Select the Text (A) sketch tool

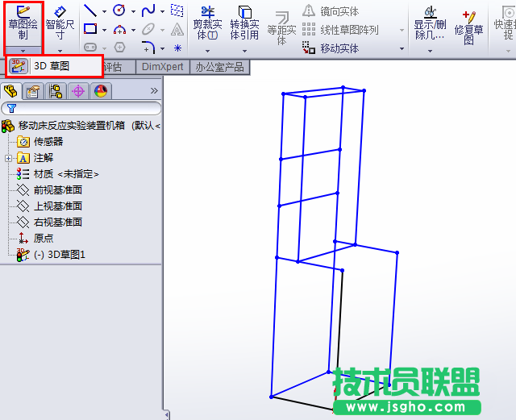pos(177,30)
